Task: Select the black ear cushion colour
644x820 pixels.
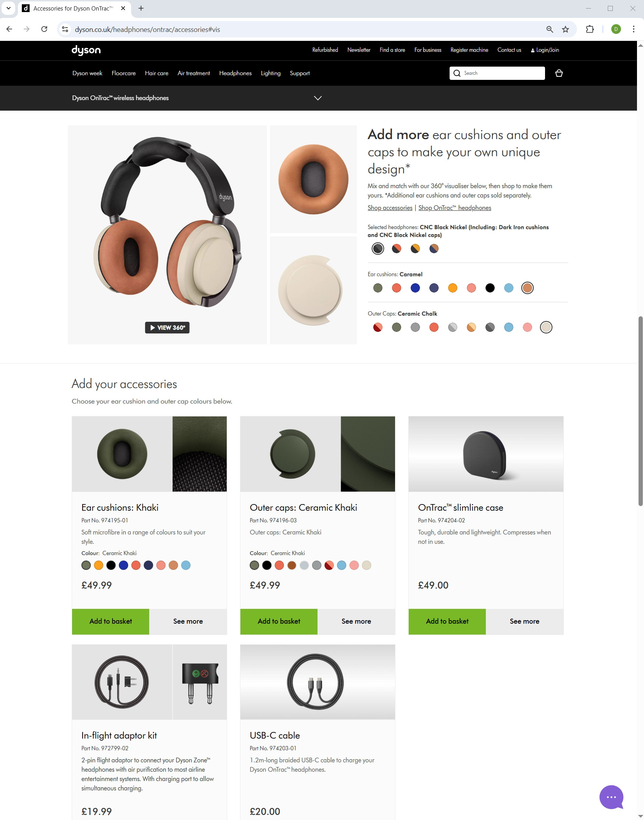Action: coord(490,288)
